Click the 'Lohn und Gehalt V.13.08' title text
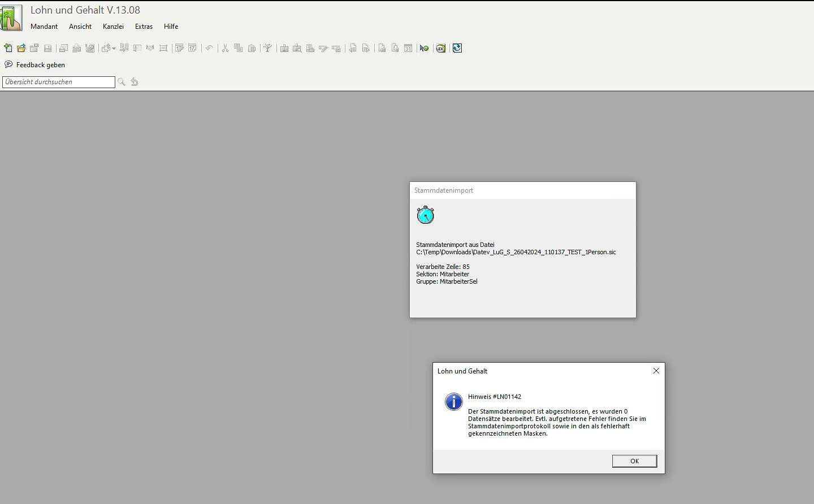814x504 pixels. pos(85,10)
